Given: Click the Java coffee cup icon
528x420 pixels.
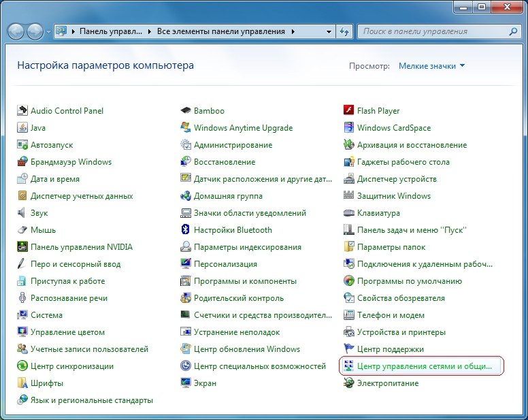Looking at the screenshot, I should [x=22, y=128].
